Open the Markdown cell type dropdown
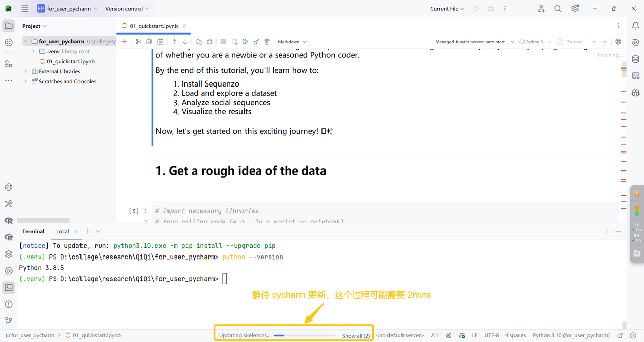The height and width of the screenshot is (342, 644). coord(292,42)
